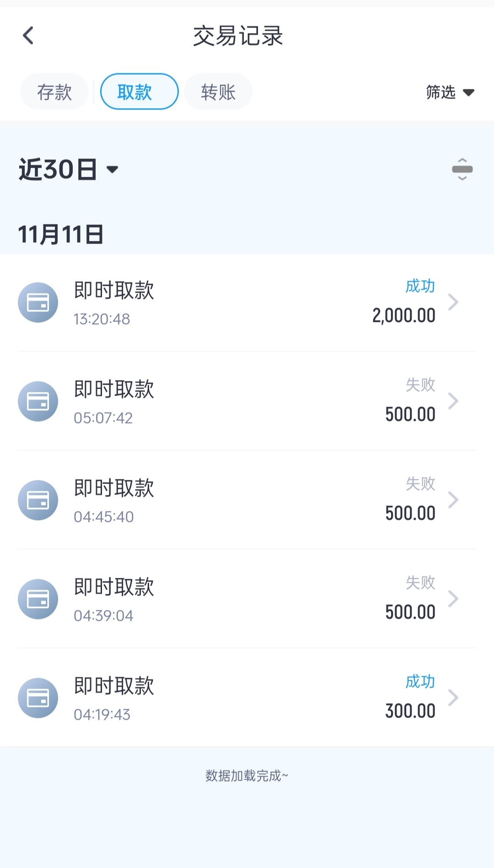Expand the 近30日 date range dropdown
Screen dimensions: 494x868
69,169
